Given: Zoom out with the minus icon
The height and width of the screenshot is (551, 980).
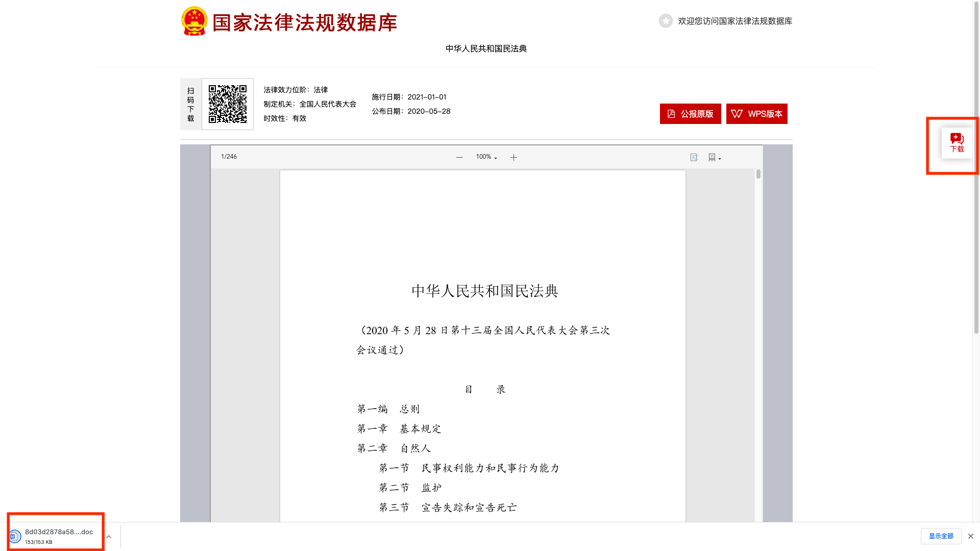Looking at the screenshot, I should coord(459,157).
